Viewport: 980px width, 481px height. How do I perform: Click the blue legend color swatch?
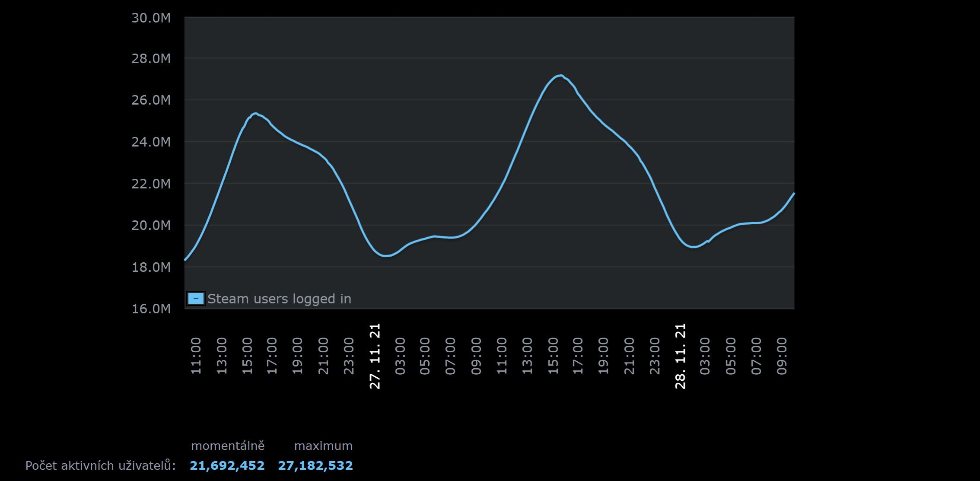[x=196, y=299]
